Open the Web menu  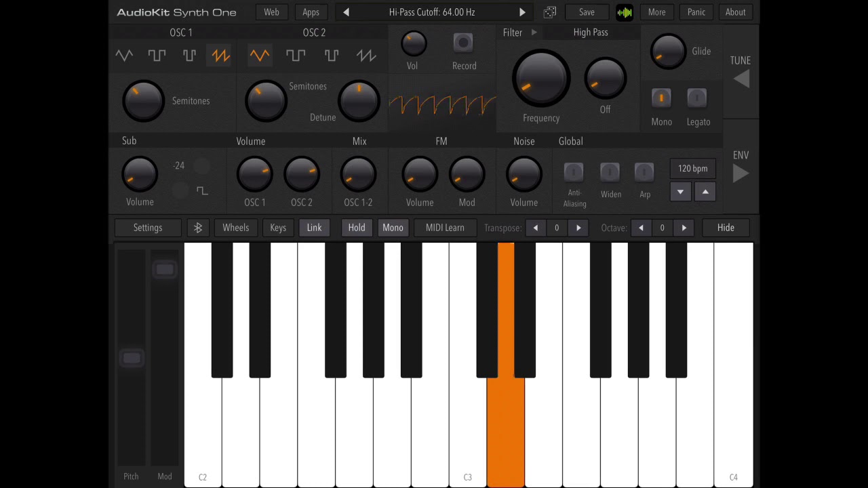[271, 12]
